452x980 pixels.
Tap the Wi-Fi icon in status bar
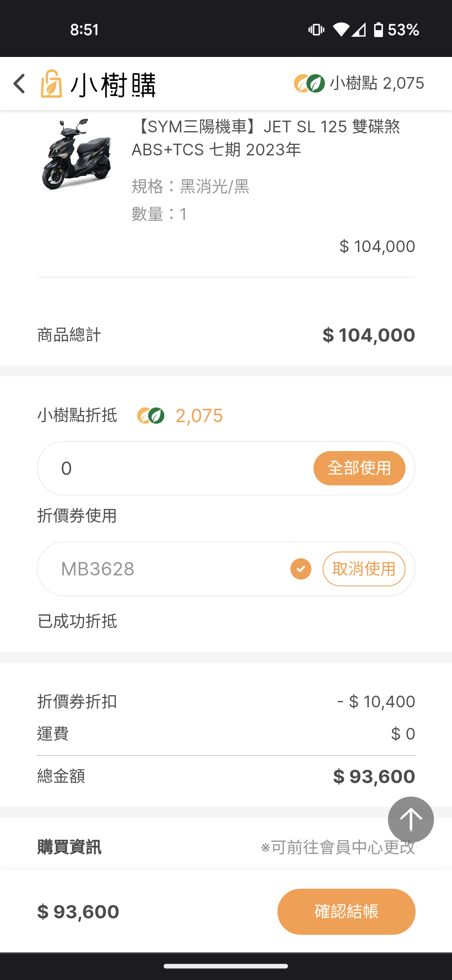[x=341, y=30]
